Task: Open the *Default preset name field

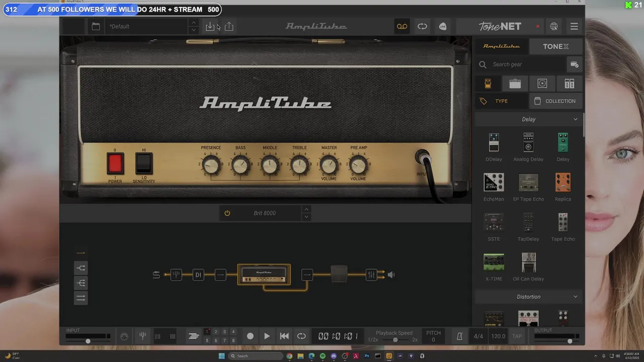Action: [146, 27]
